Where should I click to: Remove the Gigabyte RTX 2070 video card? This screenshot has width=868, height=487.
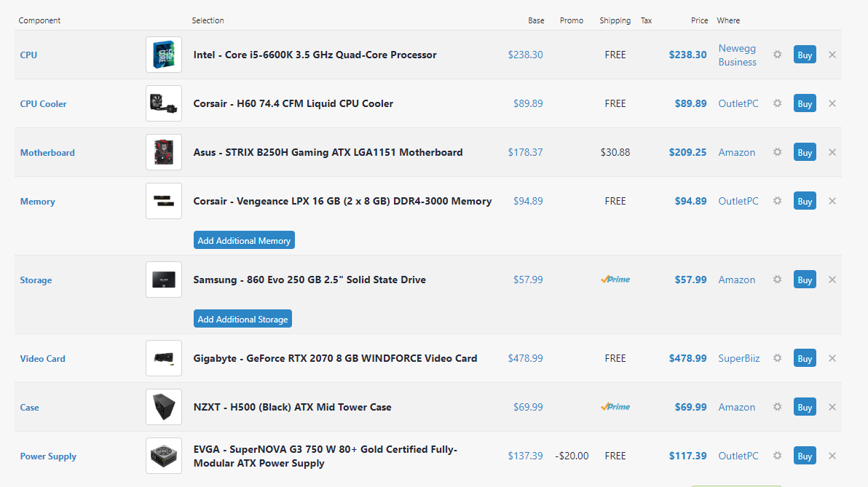click(832, 358)
